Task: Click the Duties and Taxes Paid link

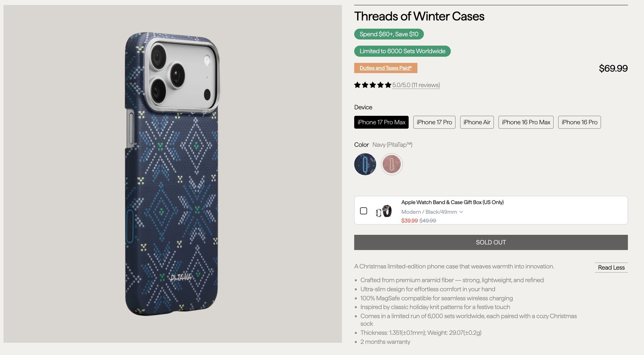Action: (386, 68)
